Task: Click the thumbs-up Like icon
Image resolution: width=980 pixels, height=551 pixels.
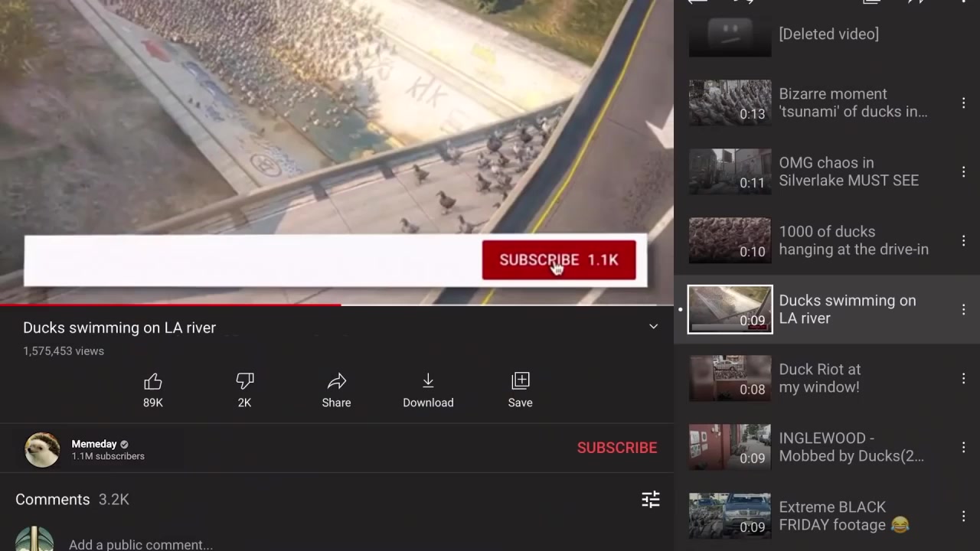Action: point(153,381)
